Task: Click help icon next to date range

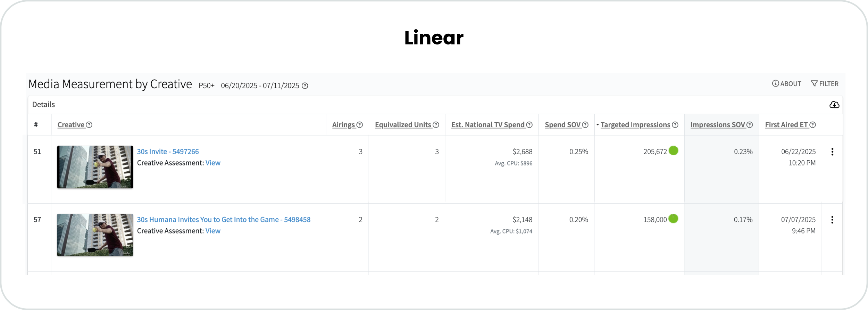Action: 305,86
